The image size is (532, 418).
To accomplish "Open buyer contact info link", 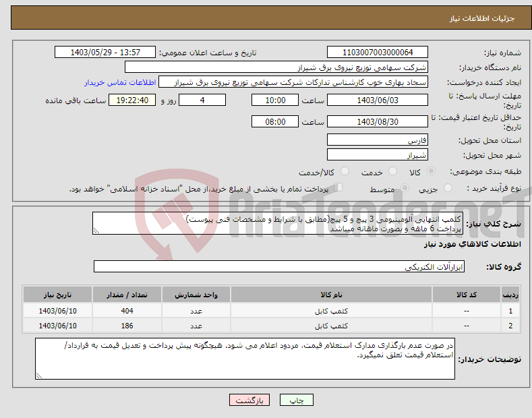I will [120, 82].
